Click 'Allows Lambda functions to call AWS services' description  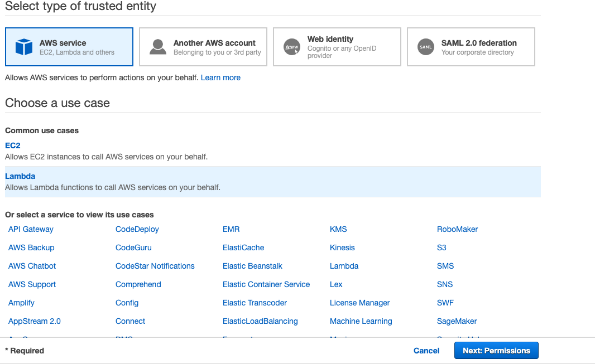point(113,187)
